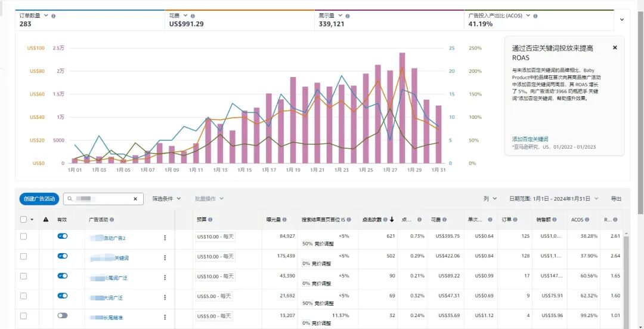Image resolution: width=644 pixels, height=329 pixels.
Task: Disable the 关键词 campaign toggle
Action: click(63, 256)
